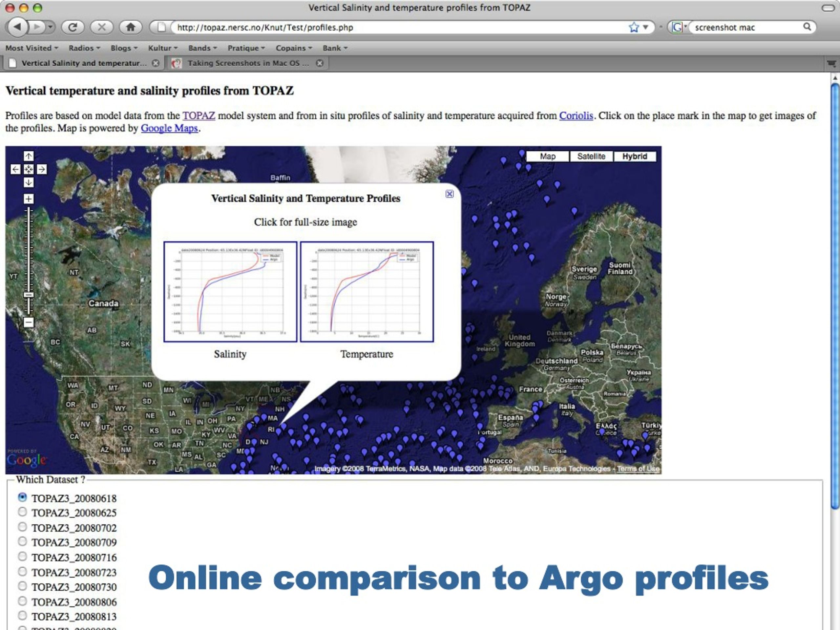Image resolution: width=840 pixels, height=630 pixels.
Task: Zoom out with the map minus button
Action: point(29,323)
